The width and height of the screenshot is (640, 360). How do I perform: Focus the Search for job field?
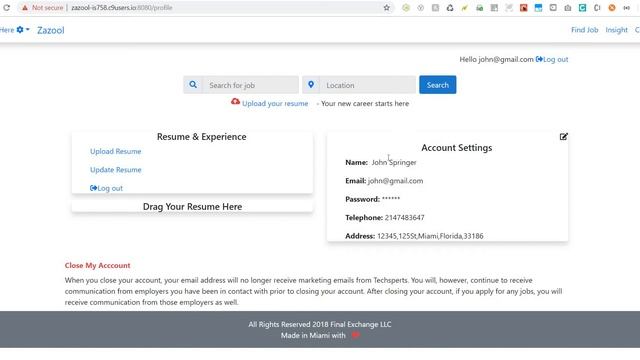click(251, 85)
